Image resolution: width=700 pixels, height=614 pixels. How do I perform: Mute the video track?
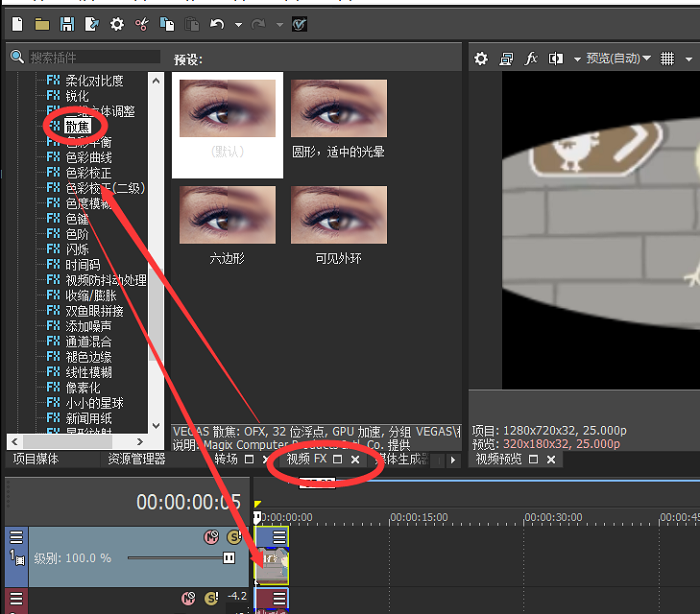[211, 537]
